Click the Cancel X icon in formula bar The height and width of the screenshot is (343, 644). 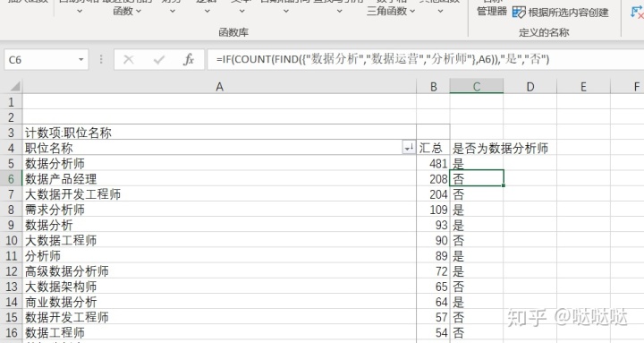pyautogui.click(x=129, y=60)
